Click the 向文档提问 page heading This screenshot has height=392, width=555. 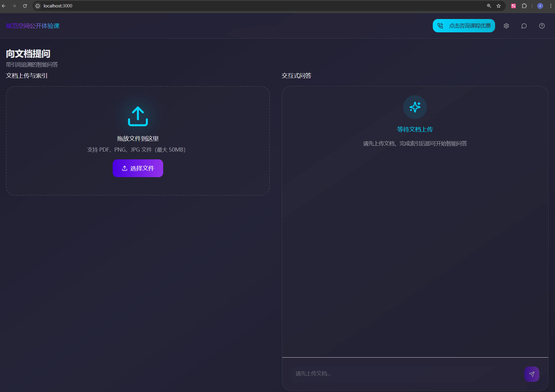point(28,54)
